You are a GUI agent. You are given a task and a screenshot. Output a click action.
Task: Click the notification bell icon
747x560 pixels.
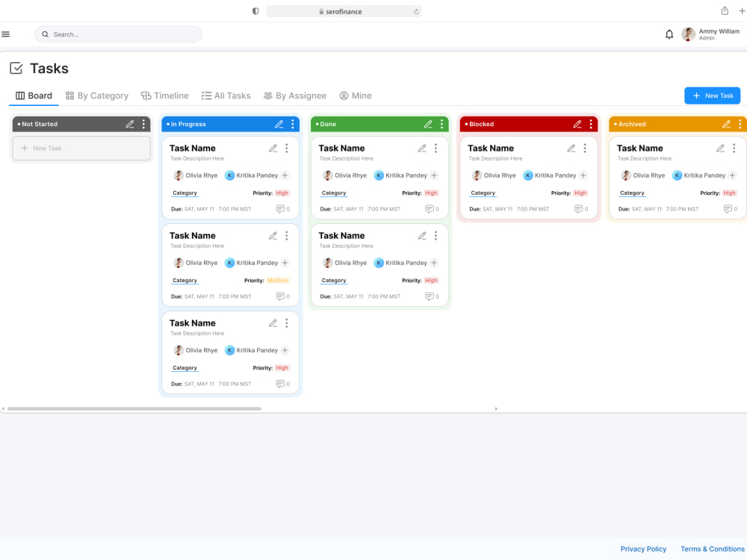[669, 34]
